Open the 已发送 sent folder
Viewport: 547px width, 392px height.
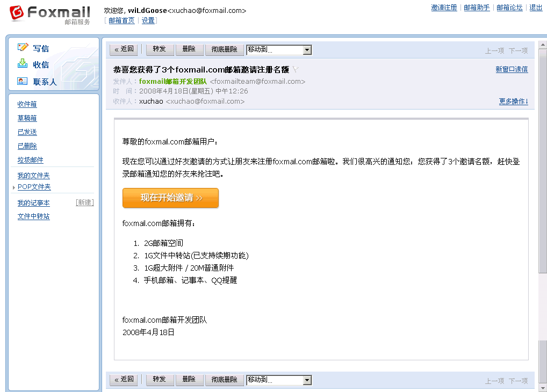pos(27,132)
